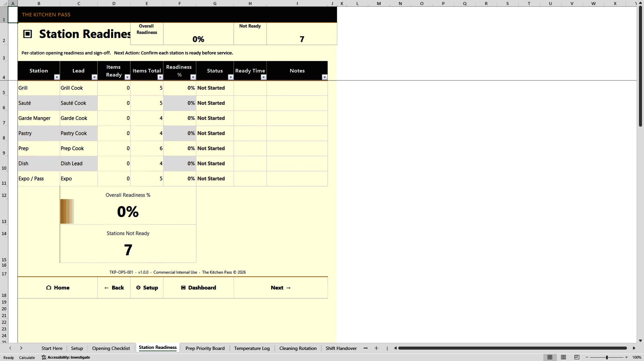Click the zoom slider handle
The width and height of the screenshot is (644, 361).
[x=607, y=357]
